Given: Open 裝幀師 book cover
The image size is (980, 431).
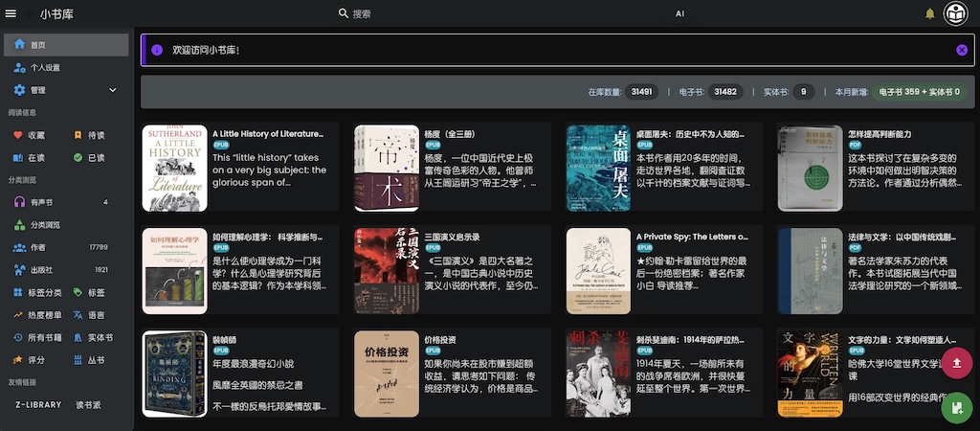Looking at the screenshot, I should [x=175, y=374].
